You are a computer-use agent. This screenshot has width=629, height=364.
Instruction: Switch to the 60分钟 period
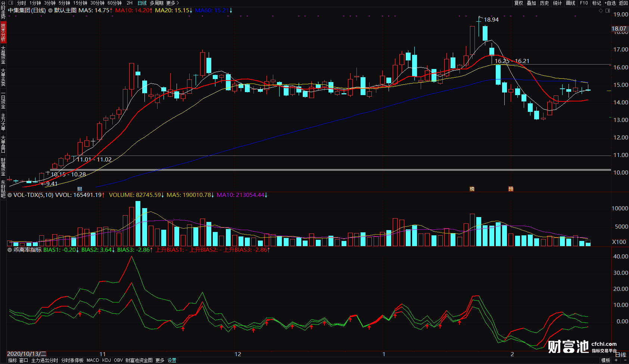click(115, 3)
